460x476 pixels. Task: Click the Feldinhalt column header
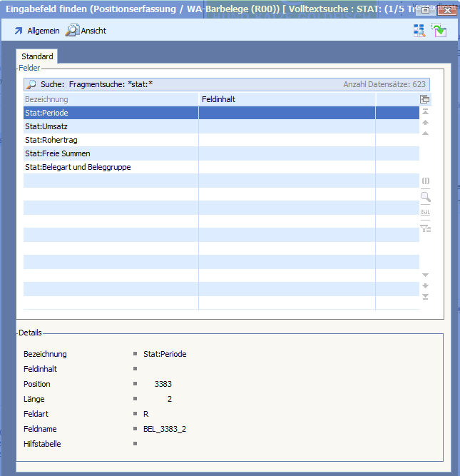[287, 99]
